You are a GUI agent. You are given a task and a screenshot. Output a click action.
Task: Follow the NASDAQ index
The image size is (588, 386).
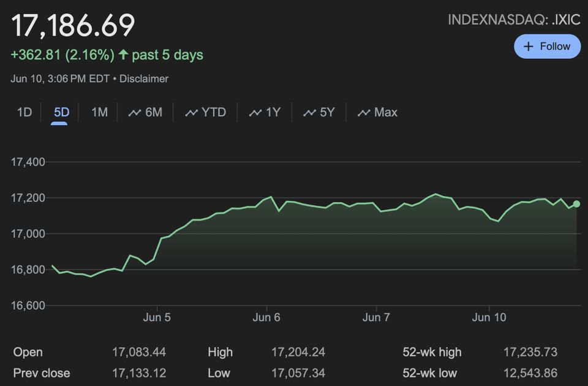(x=547, y=47)
